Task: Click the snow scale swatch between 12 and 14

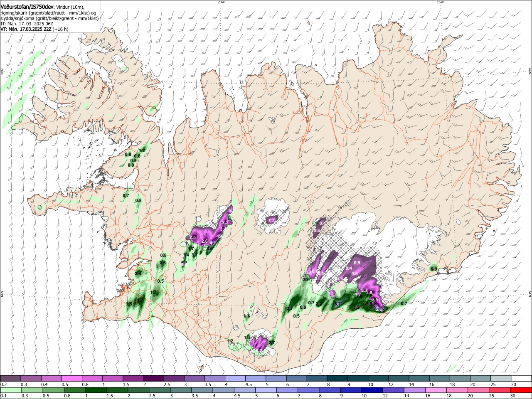Action: pos(399,378)
